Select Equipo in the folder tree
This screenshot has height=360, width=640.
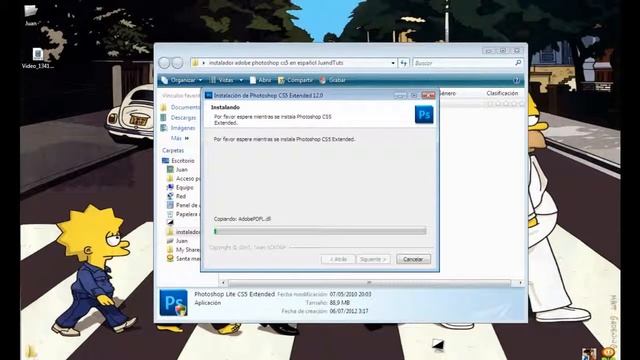tap(184, 187)
